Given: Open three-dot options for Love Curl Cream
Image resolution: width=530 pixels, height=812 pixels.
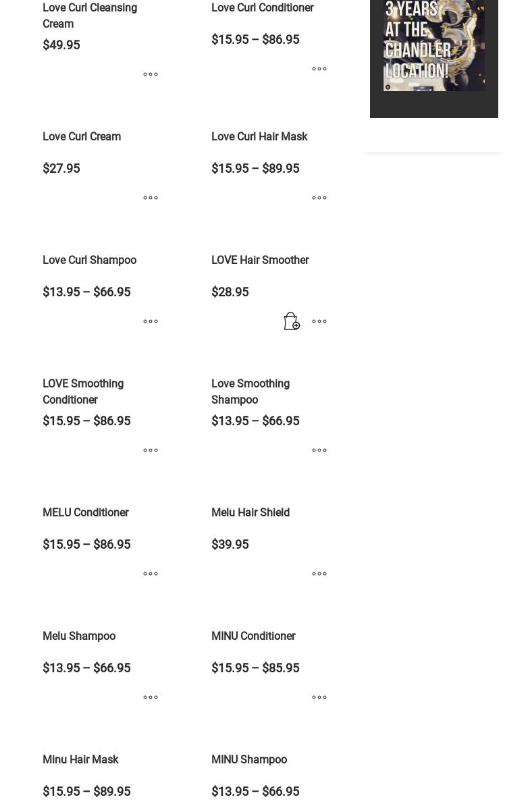Looking at the screenshot, I should tap(151, 198).
